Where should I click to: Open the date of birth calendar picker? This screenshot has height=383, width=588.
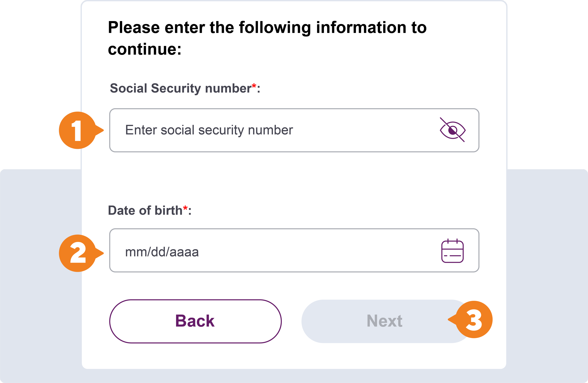(x=452, y=251)
